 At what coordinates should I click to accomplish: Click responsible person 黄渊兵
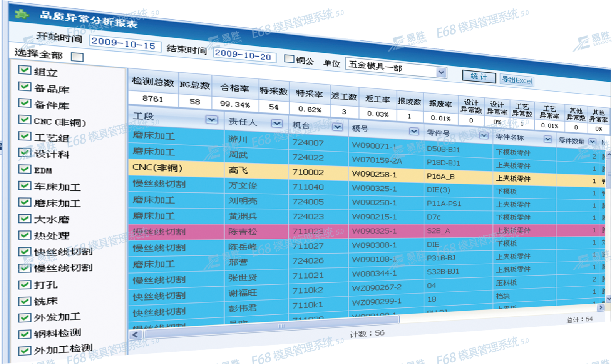(x=243, y=216)
